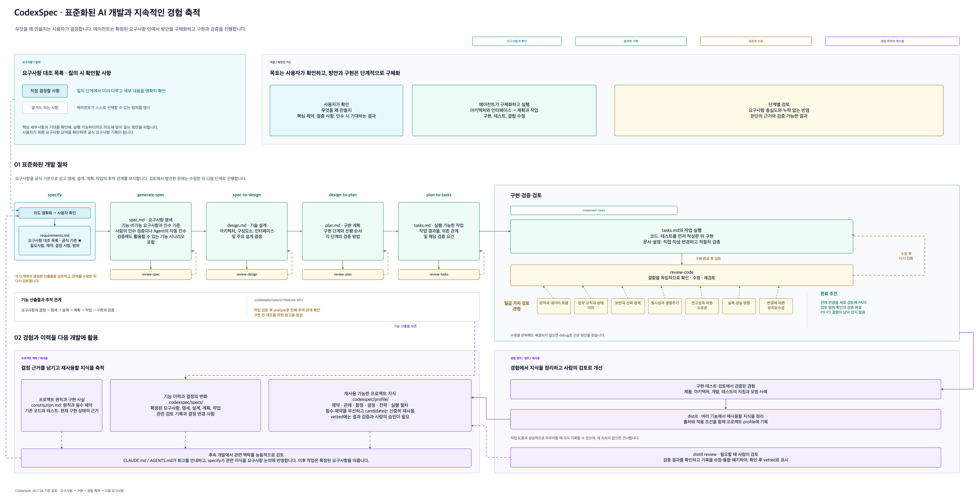This screenshot has width=980, height=500.
Task: Click the 사용자가 확인 role card
Action: click(336, 110)
